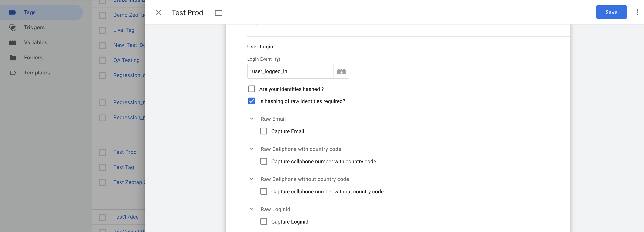Select the Tags icon in the sidebar

point(13,12)
